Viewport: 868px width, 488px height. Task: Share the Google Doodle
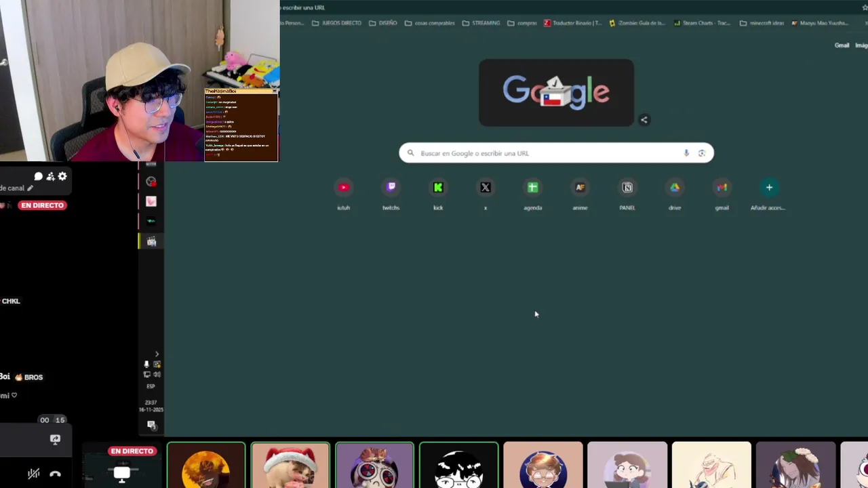tap(644, 120)
